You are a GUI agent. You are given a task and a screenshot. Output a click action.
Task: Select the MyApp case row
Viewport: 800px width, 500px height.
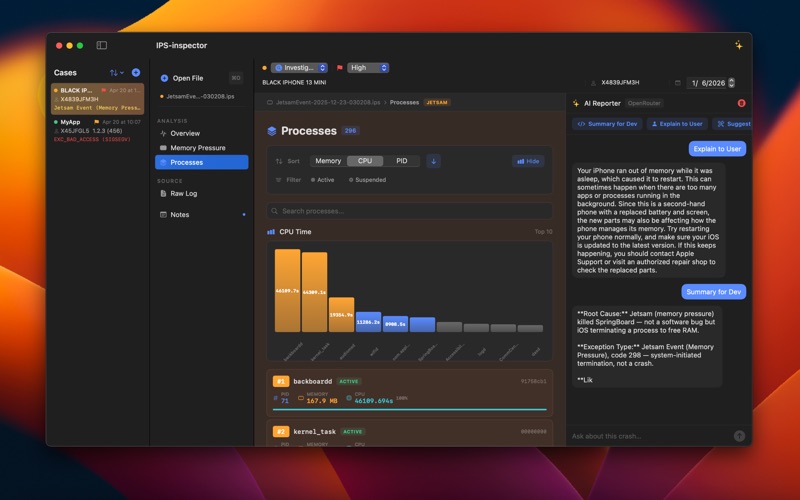[x=97, y=130]
